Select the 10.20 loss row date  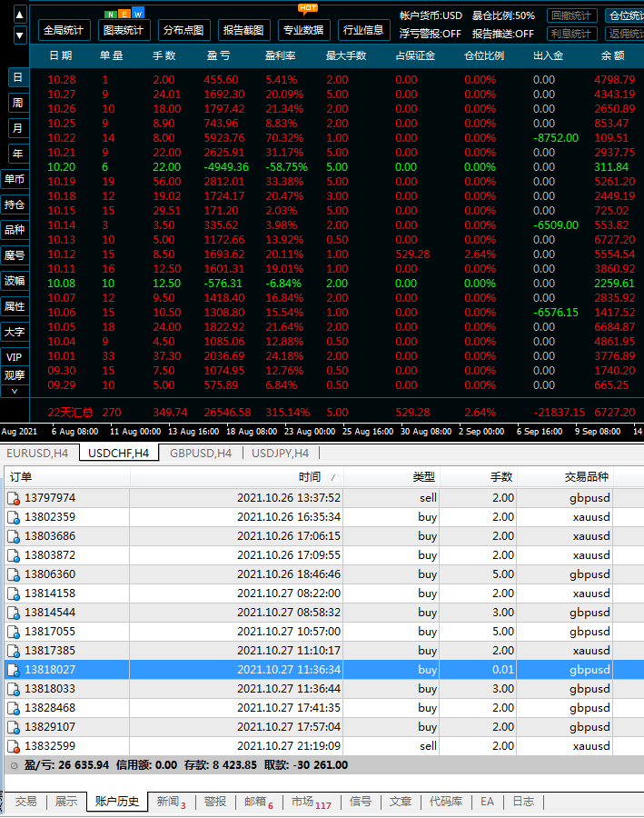click(x=62, y=167)
